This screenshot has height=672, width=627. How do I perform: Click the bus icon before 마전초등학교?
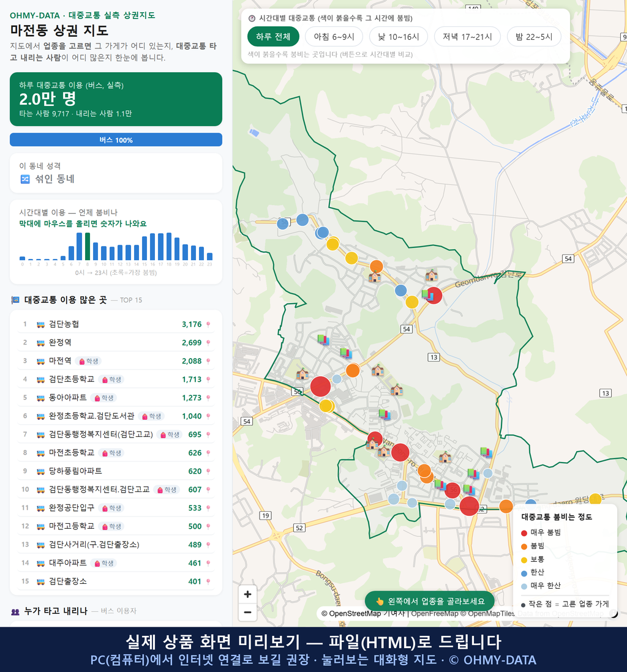pyautogui.click(x=40, y=453)
